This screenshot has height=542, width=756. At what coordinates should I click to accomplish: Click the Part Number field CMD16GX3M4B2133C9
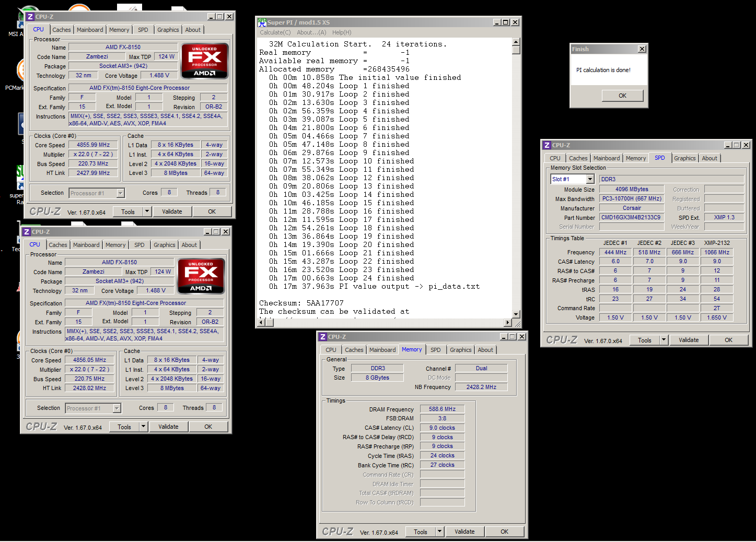632,217
